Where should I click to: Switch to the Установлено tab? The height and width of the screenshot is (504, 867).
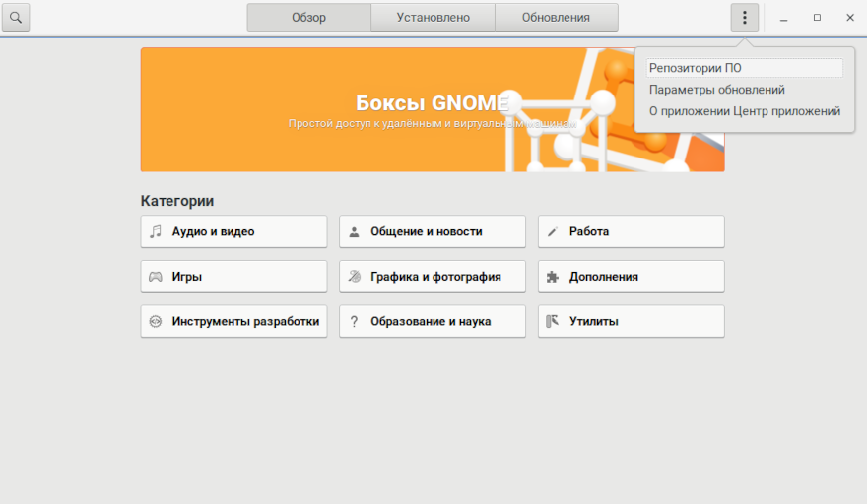pyautogui.click(x=433, y=18)
